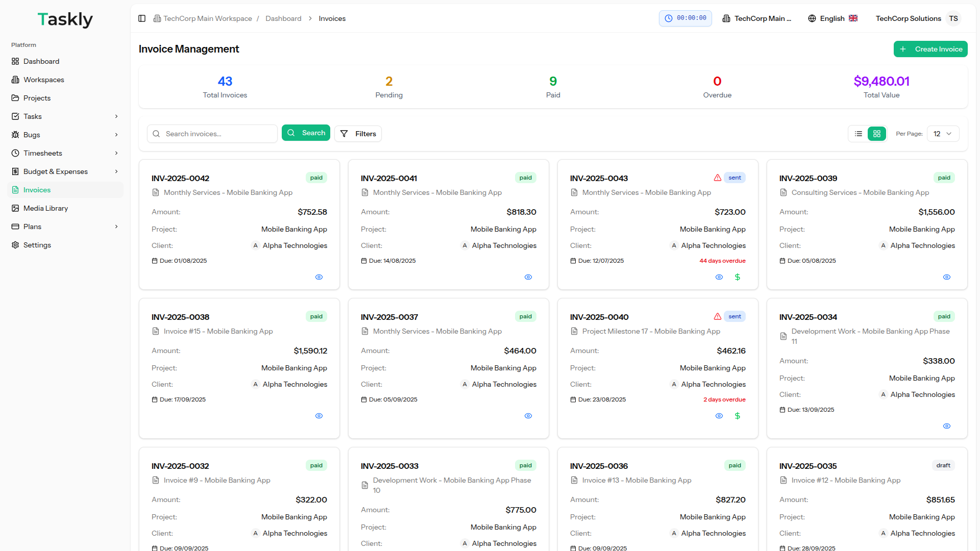The width and height of the screenshot is (980, 551).
Task: Expand Budget & Expenses submenu
Action: (x=116, y=171)
